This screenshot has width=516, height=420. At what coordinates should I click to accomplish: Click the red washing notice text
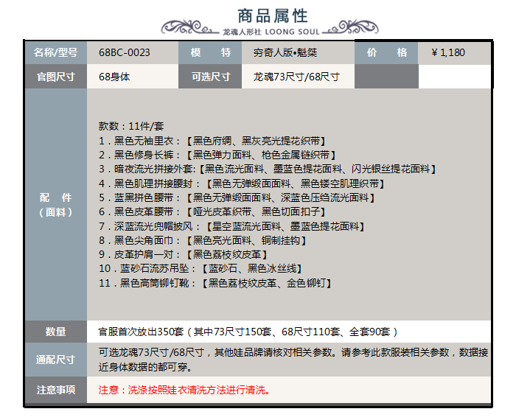[184, 389]
